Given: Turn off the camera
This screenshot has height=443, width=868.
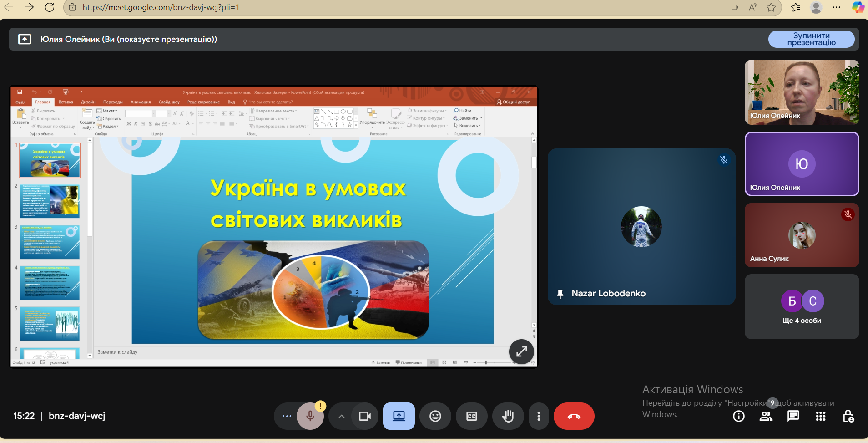Looking at the screenshot, I should (x=365, y=416).
